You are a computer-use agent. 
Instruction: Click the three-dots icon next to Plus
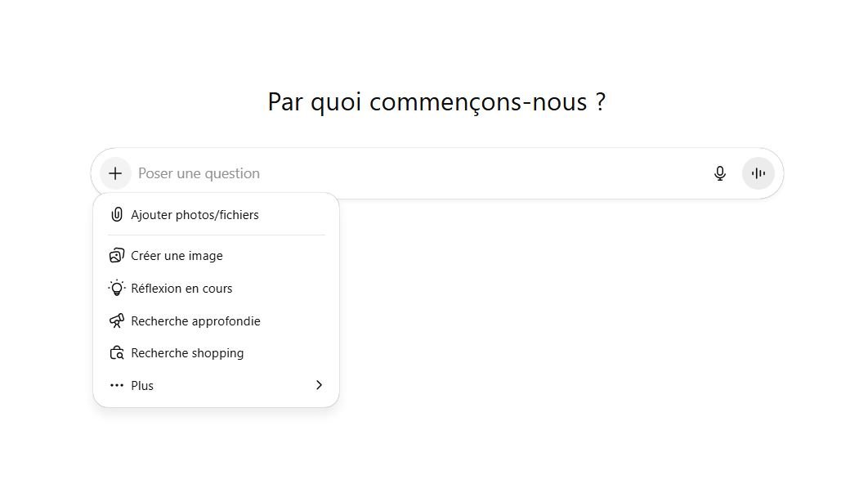coord(117,385)
